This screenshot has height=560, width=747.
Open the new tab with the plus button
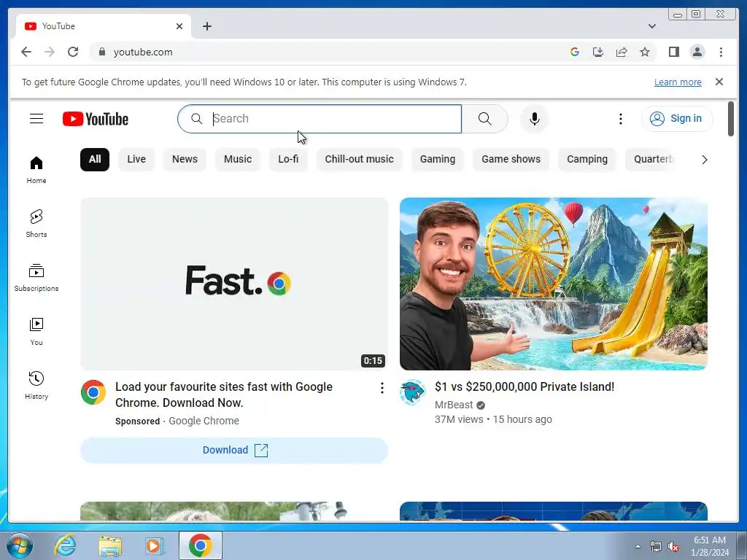206,26
